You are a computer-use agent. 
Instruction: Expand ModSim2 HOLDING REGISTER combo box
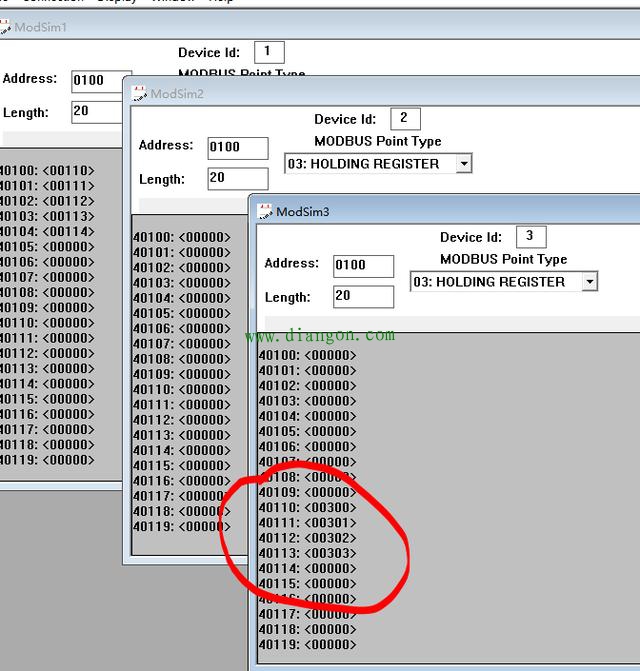pos(462,164)
